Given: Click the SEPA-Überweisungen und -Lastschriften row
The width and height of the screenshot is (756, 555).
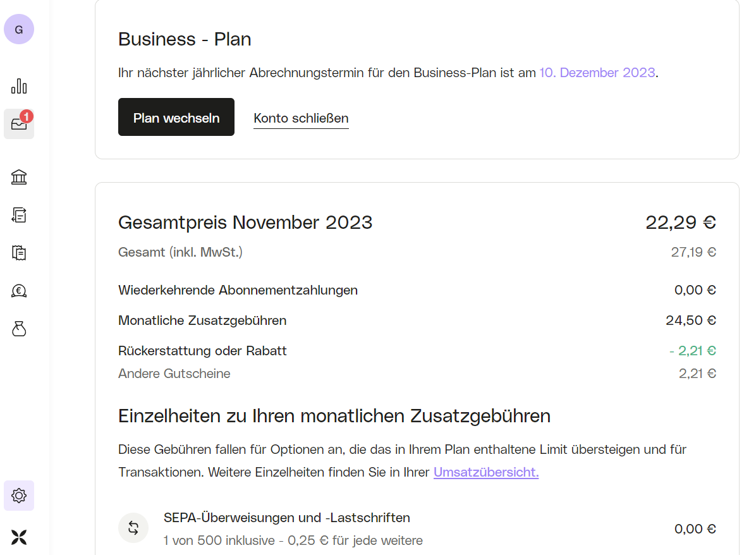Looking at the screenshot, I should coord(417,528).
